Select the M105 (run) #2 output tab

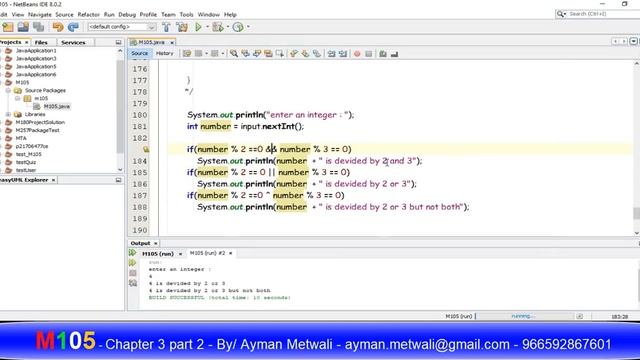[207, 253]
